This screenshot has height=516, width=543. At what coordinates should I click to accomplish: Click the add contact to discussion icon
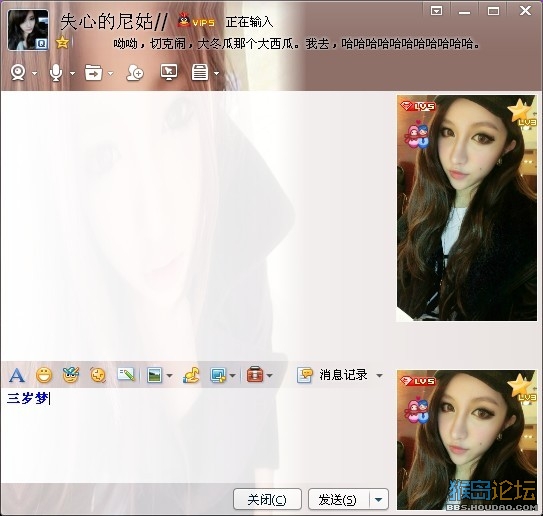click(135, 73)
